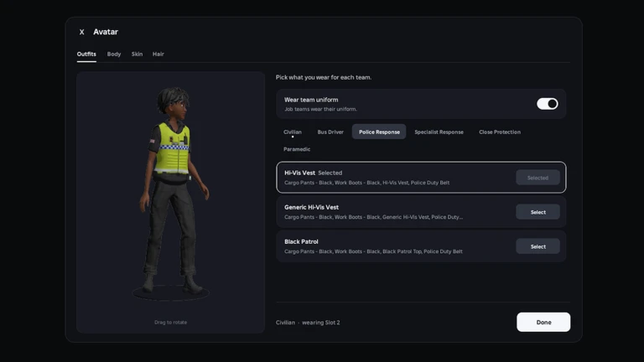Screen dimensions: 644x362
Task: Click the 'Pick what you wear for each team.' text
Action: (x=323, y=77)
